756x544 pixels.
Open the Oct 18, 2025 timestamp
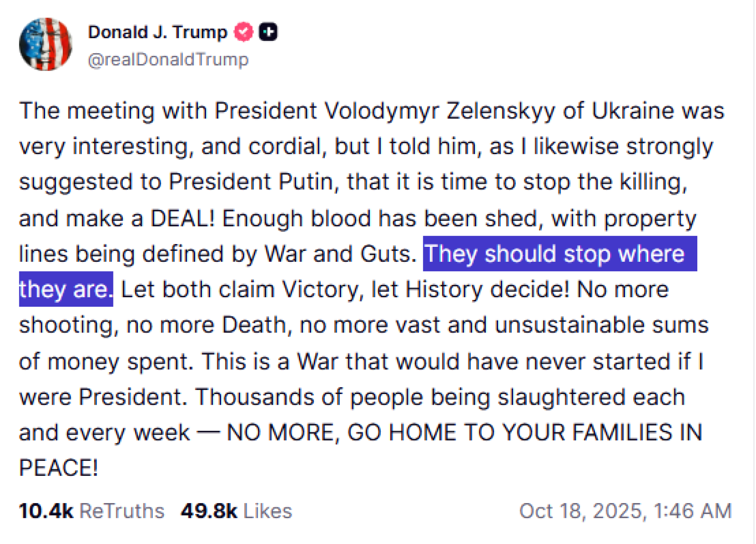(x=625, y=511)
